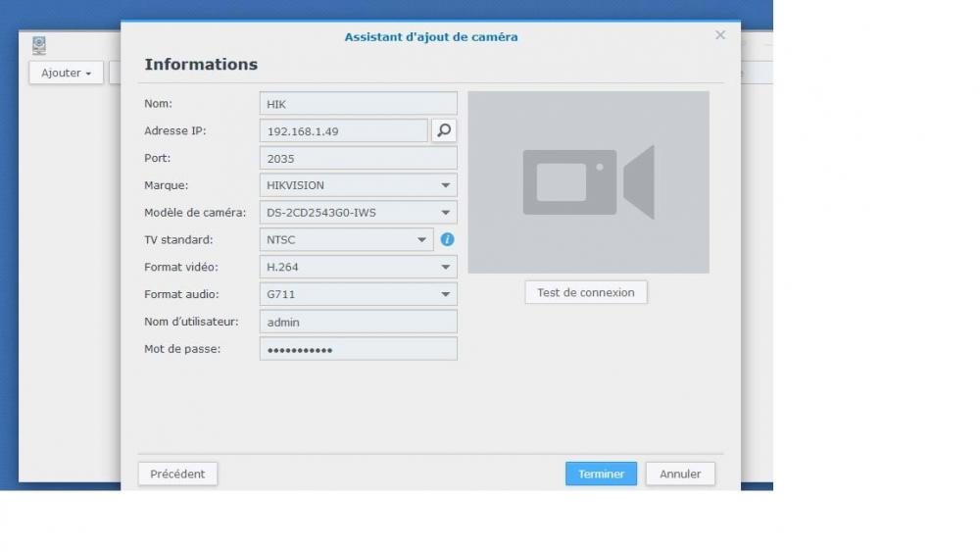The height and width of the screenshot is (552, 980).
Task: Close the camera add wizard dialog
Action: click(x=720, y=35)
